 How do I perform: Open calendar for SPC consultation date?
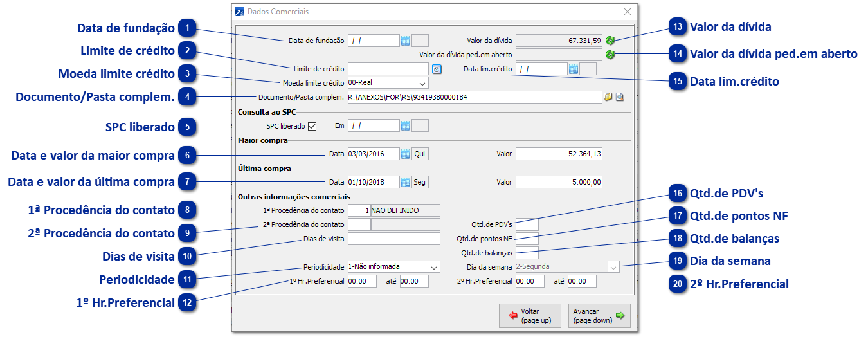[x=406, y=126]
